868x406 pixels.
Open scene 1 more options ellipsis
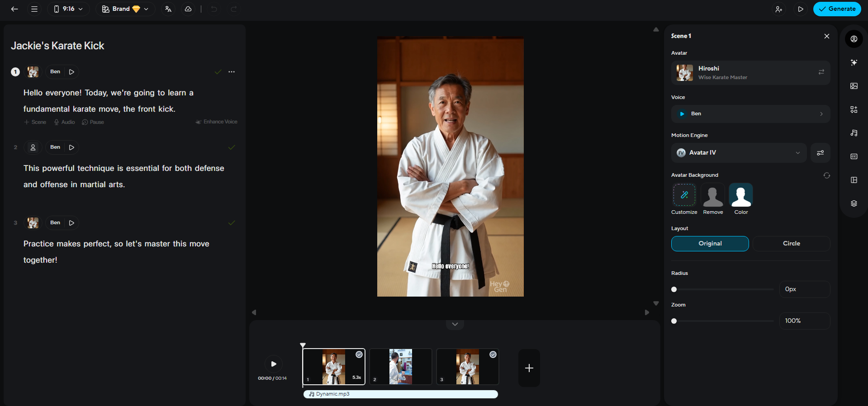[232, 72]
